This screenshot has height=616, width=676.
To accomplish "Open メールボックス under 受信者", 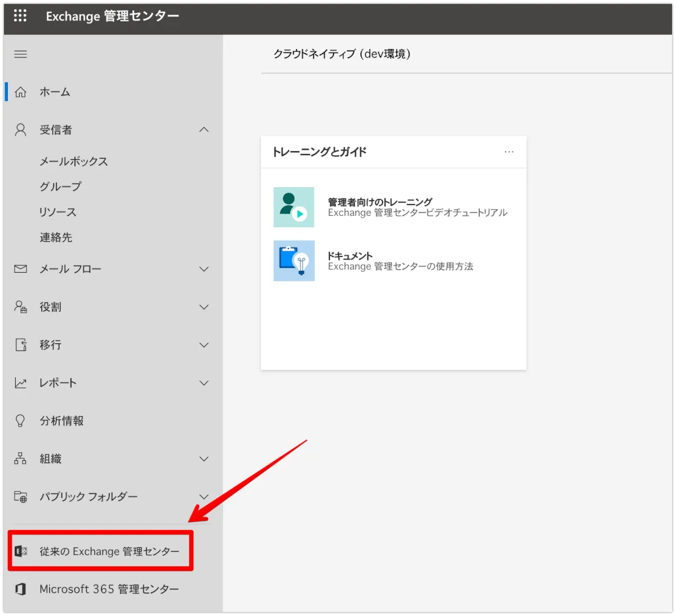I will pos(74,161).
